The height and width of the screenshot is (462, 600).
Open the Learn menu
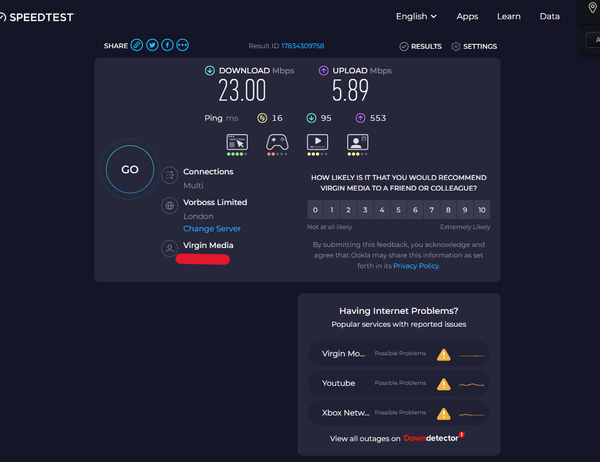point(509,16)
